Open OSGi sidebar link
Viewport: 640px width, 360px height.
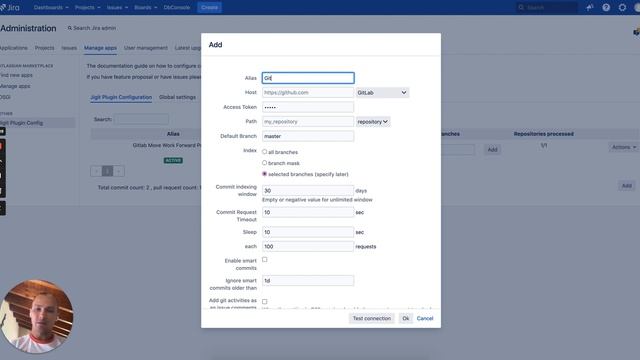(5, 97)
